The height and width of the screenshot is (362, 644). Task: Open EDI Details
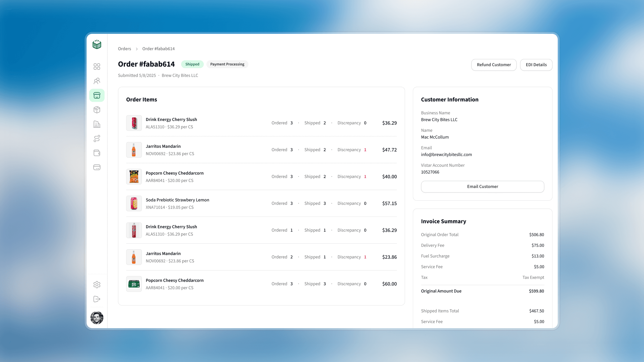click(x=536, y=65)
